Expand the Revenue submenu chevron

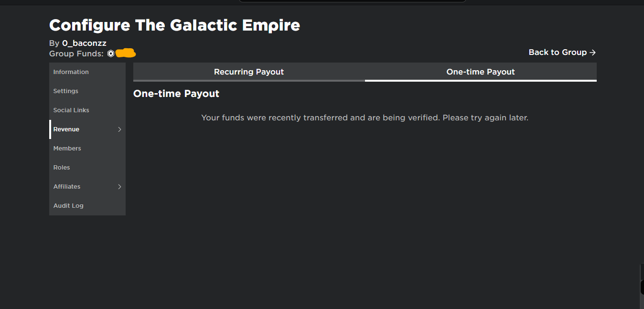(x=119, y=129)
